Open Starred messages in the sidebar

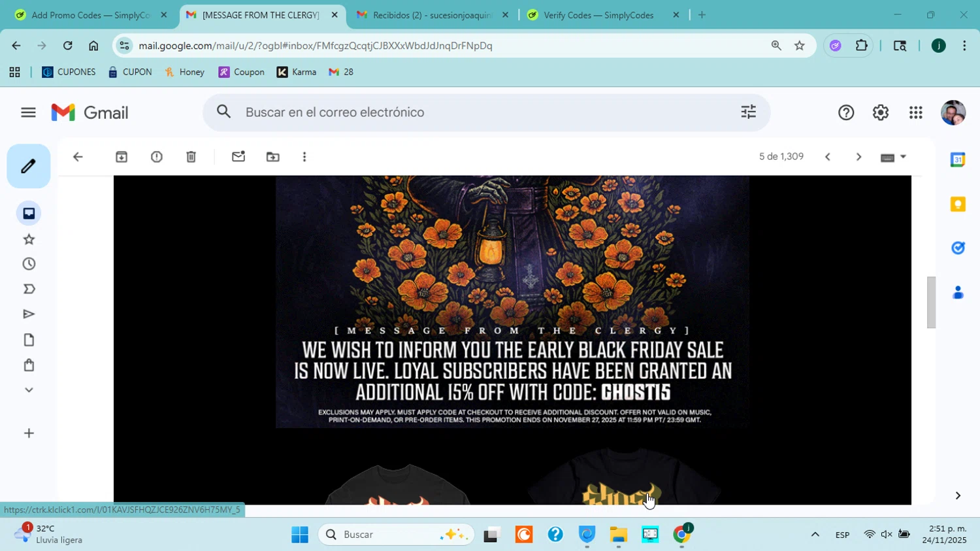pyautogui.click(x=29, y=239)
